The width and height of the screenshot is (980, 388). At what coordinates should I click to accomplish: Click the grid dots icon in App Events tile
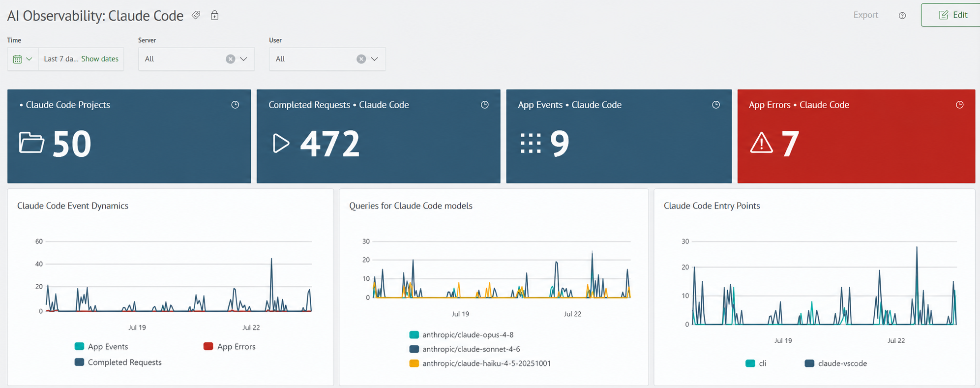pyautogui.click(x=531, y=143)
